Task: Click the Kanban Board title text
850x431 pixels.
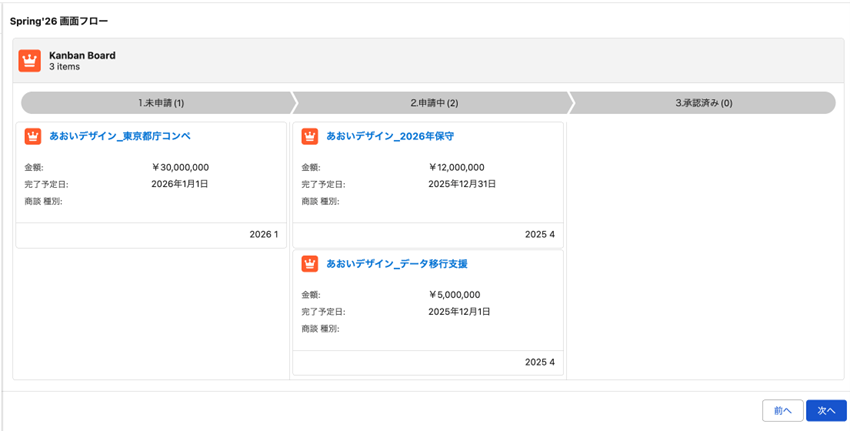Action: [x=82, y=55]
